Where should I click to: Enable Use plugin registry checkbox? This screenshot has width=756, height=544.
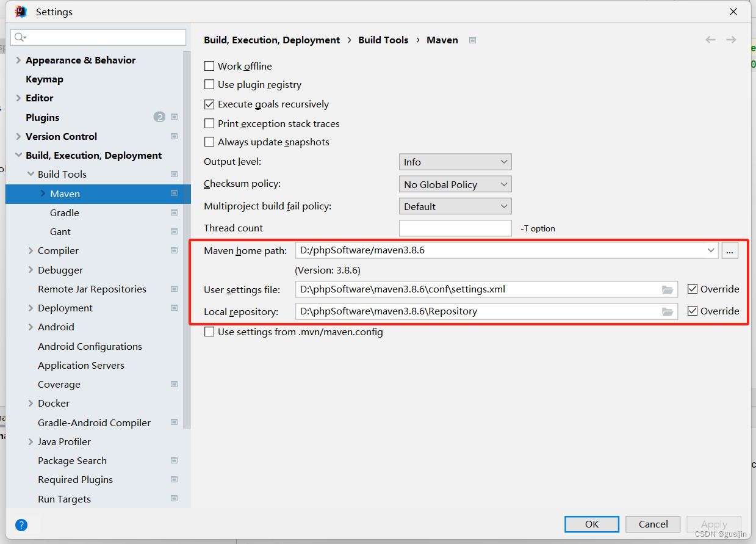(209, 85)
